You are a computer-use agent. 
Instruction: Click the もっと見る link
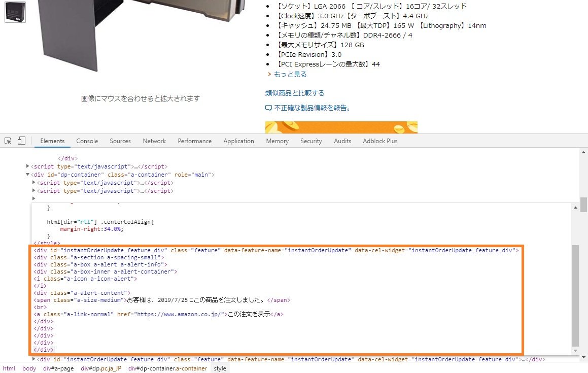click(x=290, y=74)
